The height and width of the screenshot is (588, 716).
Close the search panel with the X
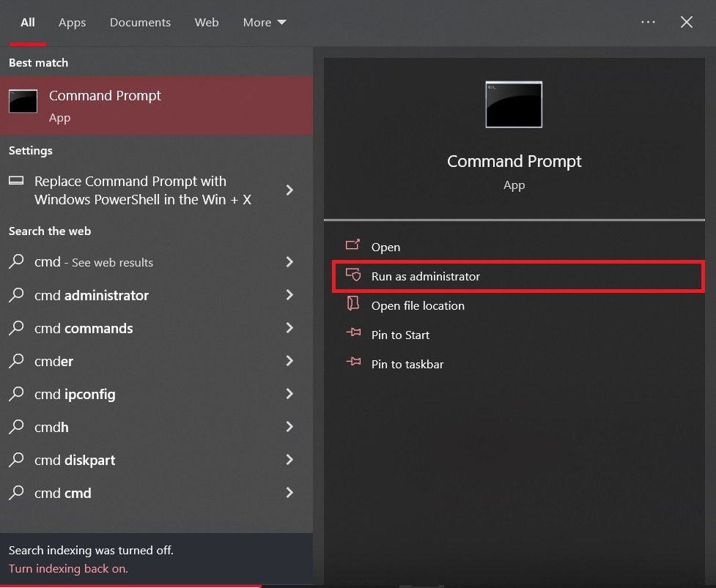(686, 22)
